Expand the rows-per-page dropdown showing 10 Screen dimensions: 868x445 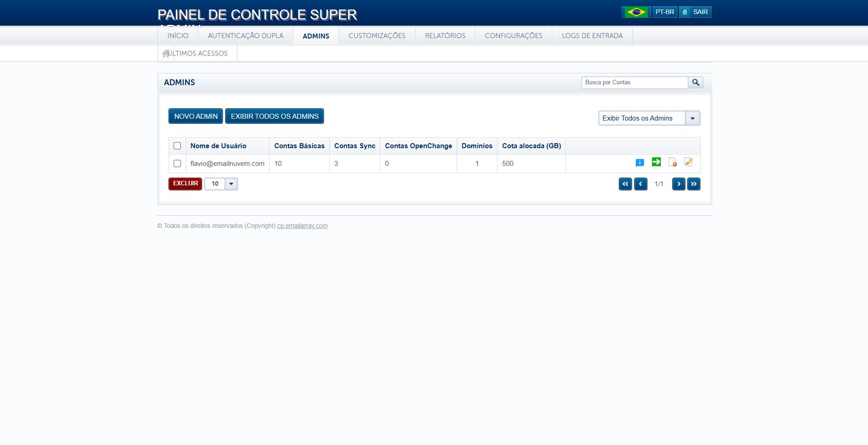(231, 184)
